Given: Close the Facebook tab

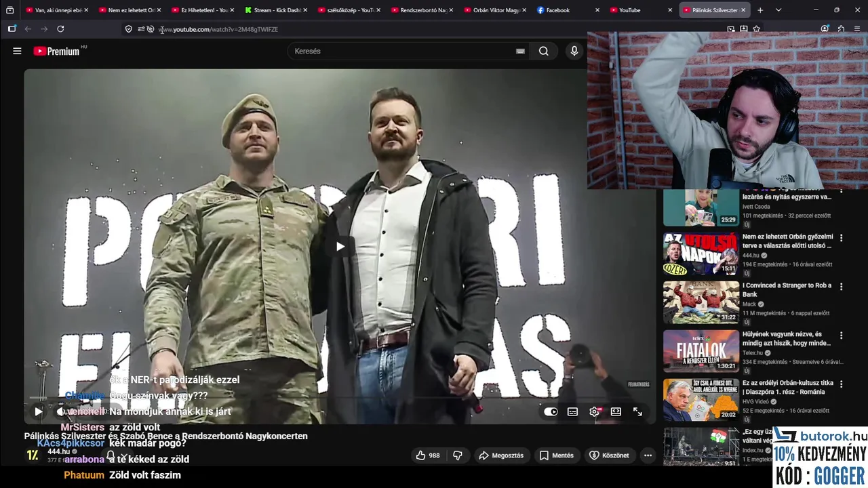Looking at the screenshot, I should 597,10.
